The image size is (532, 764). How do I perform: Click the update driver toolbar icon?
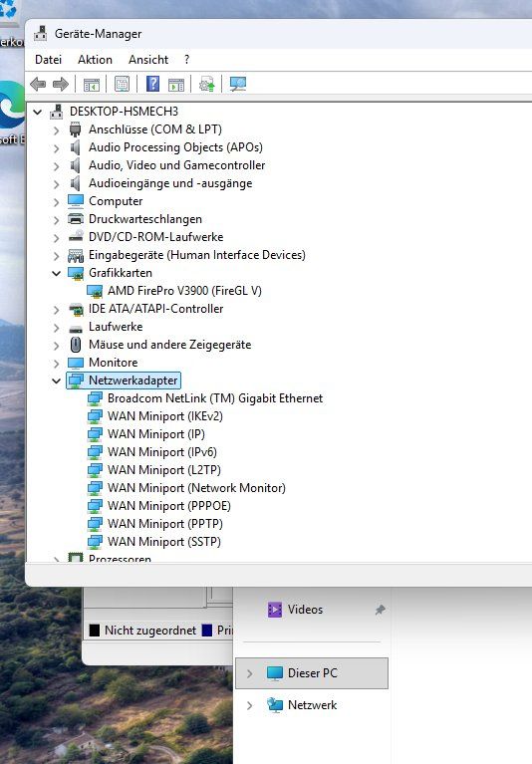(x=207, y=85)
